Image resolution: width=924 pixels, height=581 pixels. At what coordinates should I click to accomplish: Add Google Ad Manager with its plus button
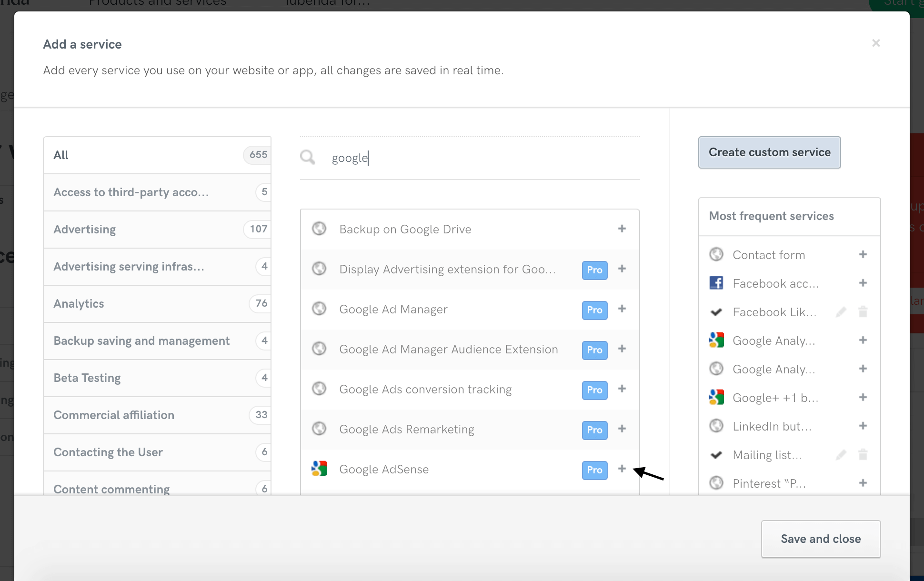click(x=622, y=310)
